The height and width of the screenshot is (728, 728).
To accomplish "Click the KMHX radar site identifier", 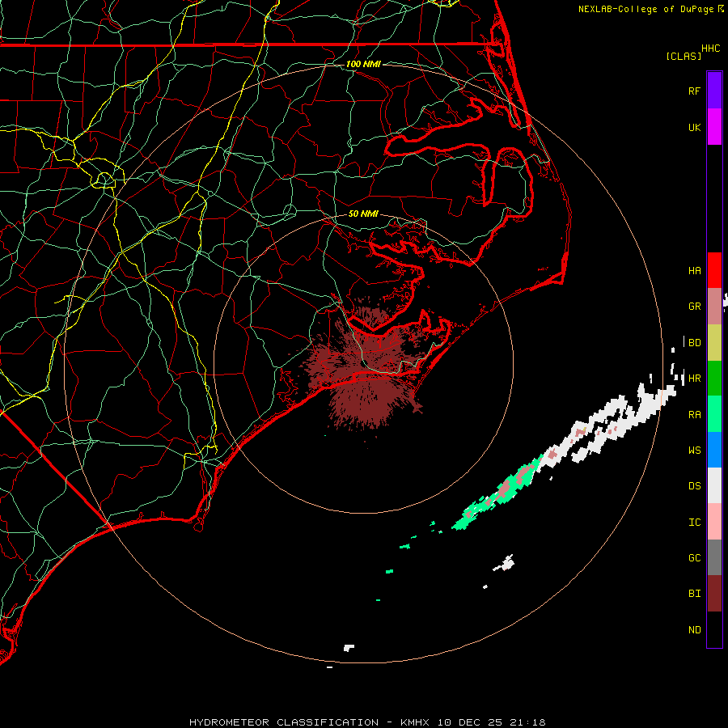I will (x=415, y=722).
